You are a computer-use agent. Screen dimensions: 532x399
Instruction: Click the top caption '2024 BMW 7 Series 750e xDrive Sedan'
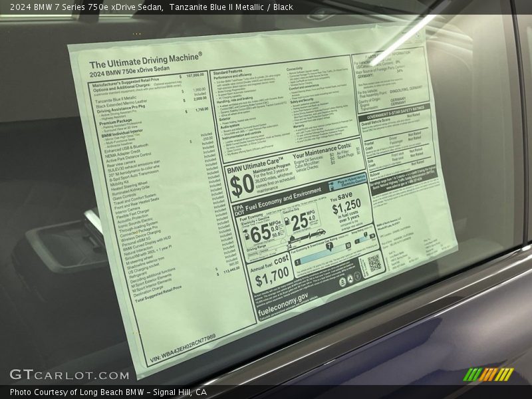click(x=86, y=7)
